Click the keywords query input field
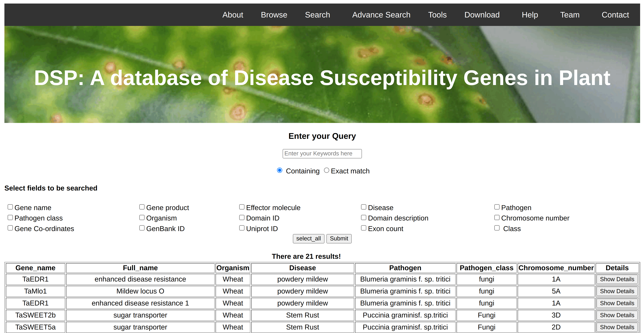 (x=322, y=153)
